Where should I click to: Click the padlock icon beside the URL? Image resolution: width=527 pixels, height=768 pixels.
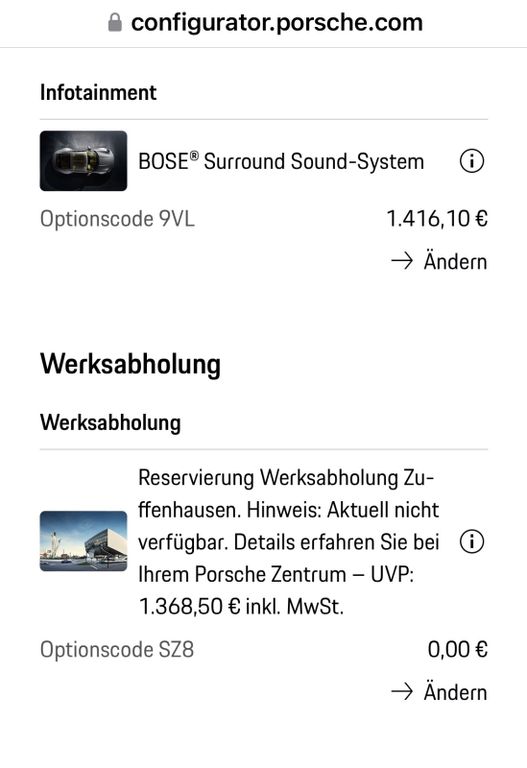pos(115,22)
